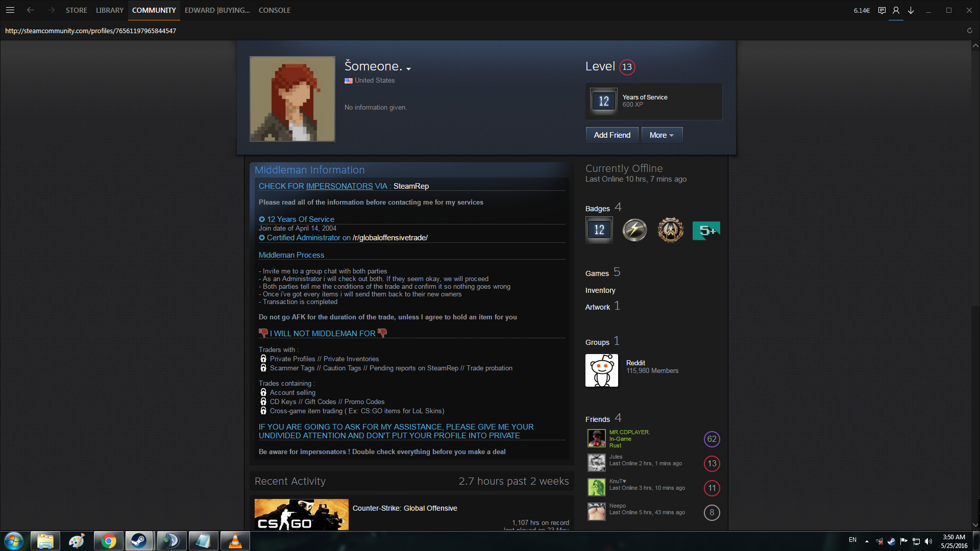Click the profile URL address field
Image resolution: width=980 pixels, height=551 pixels.
pos(90,31)
